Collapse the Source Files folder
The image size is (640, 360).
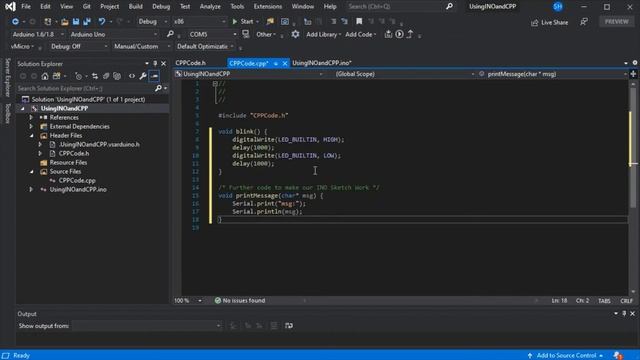point(31,171)
